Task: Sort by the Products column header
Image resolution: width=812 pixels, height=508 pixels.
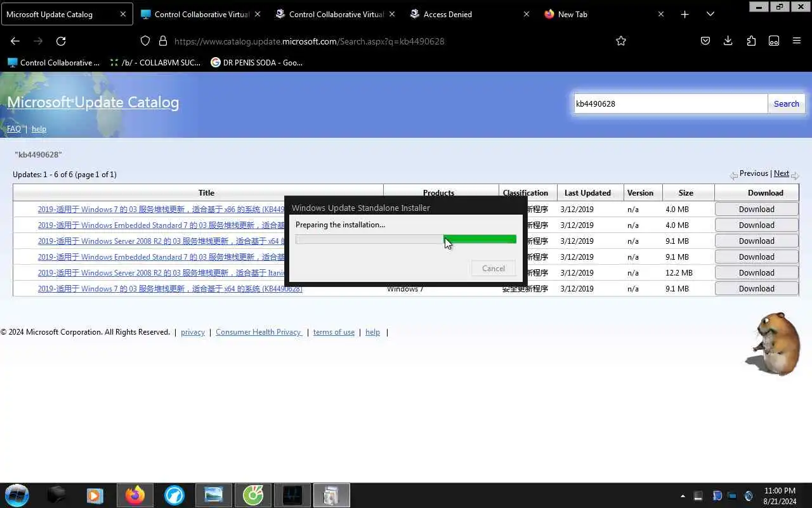Action: 438,192
